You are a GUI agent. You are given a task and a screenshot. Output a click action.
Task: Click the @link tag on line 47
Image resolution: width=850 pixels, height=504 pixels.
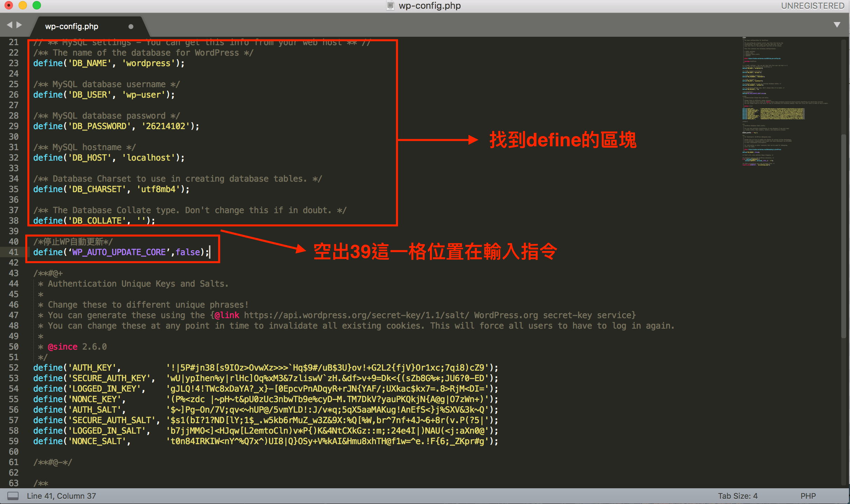tap(227, 315)
